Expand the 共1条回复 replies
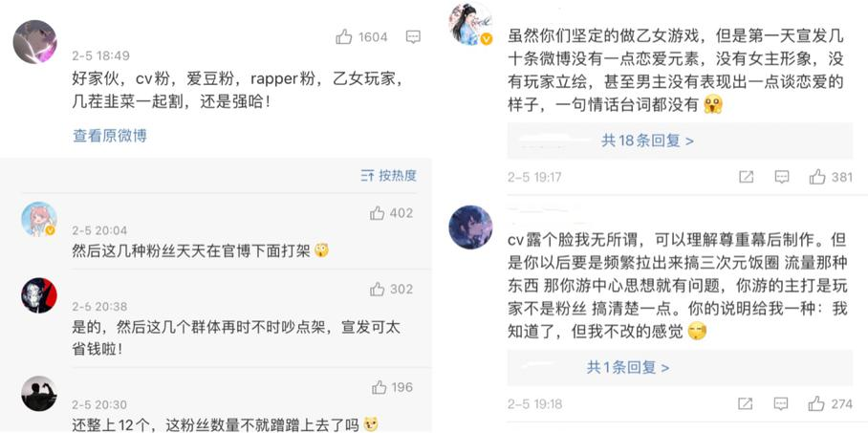The image size is (868, 433). coord(628,367)
